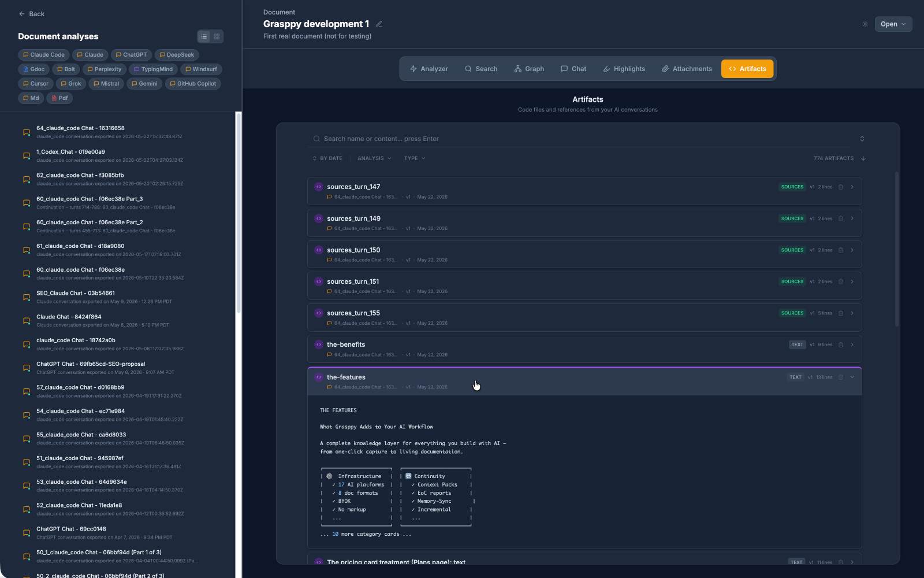Toggle the Claude Code filter chip

(x=44, y=55)
